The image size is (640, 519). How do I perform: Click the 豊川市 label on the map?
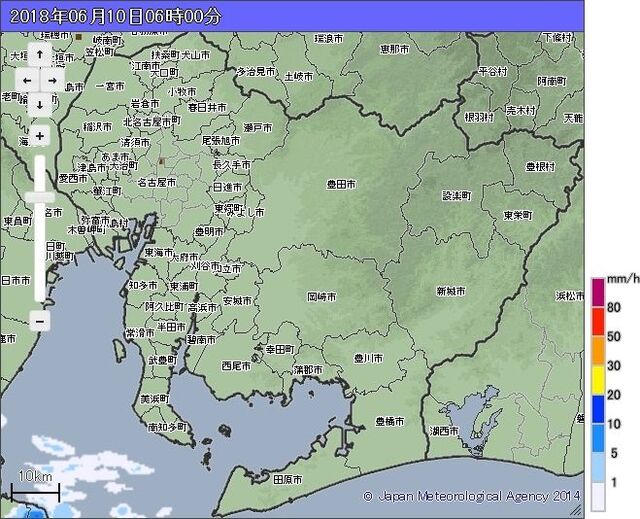(368, 358)
